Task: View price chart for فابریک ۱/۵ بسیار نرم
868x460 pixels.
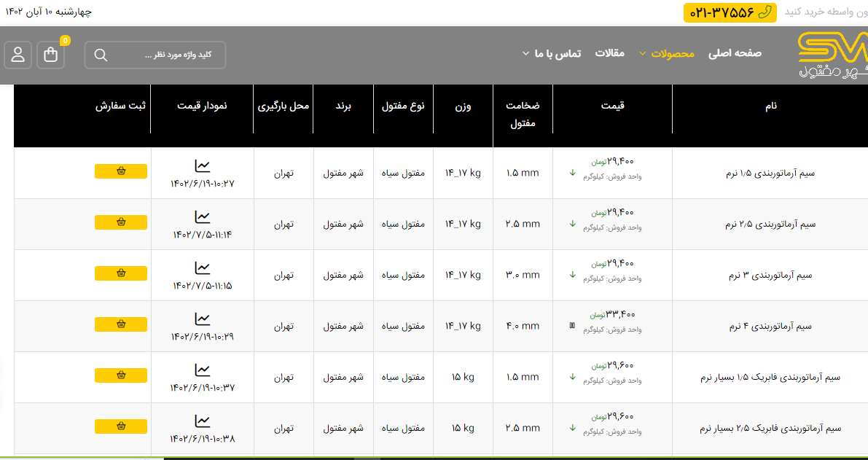Action: [x=202, y=370]
